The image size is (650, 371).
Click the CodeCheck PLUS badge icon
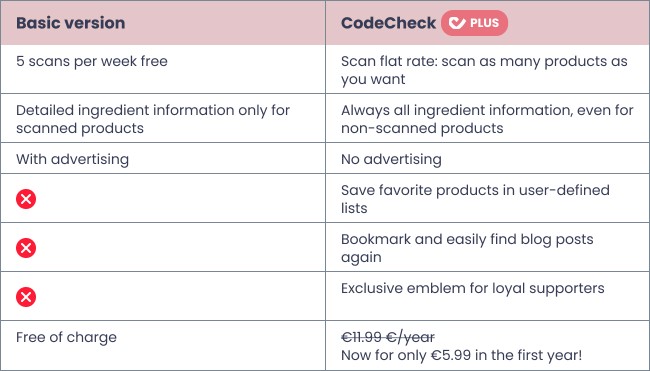474,23
